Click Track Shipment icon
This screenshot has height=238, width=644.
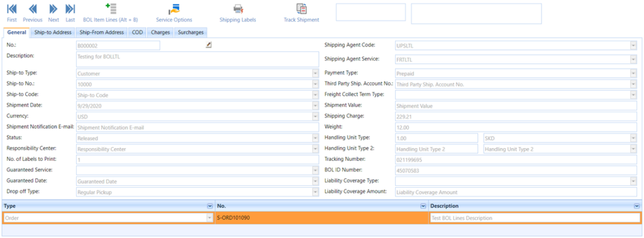coord(301,8)
